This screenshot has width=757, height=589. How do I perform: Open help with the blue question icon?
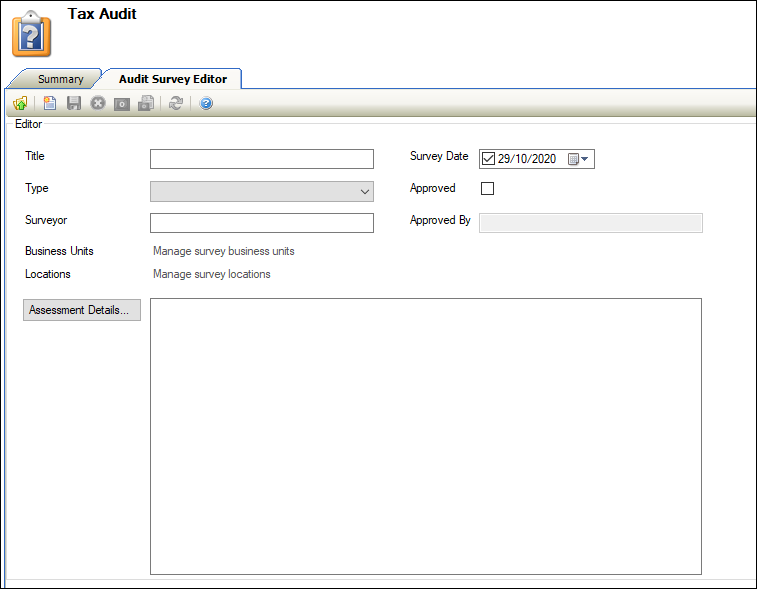206,104
